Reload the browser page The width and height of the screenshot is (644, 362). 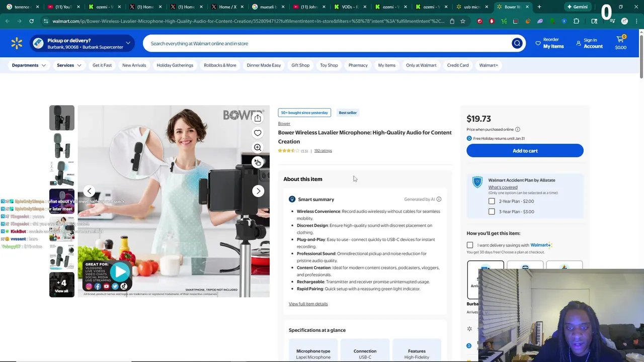(x=31, y=21)
